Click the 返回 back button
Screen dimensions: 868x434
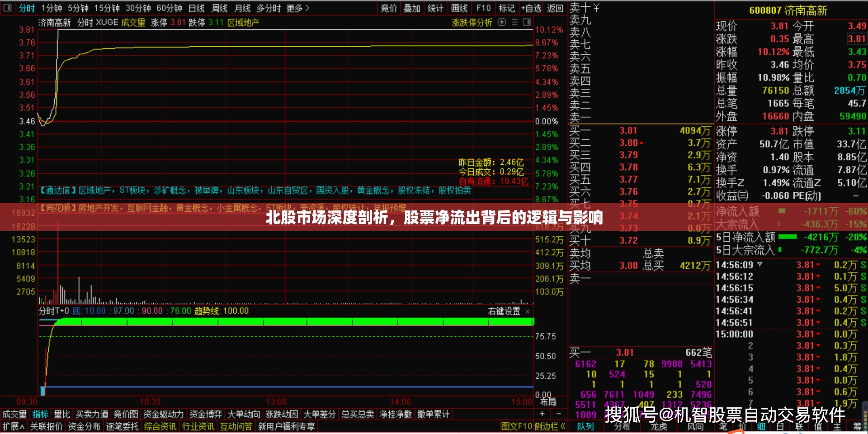click(x=555, y=8)
